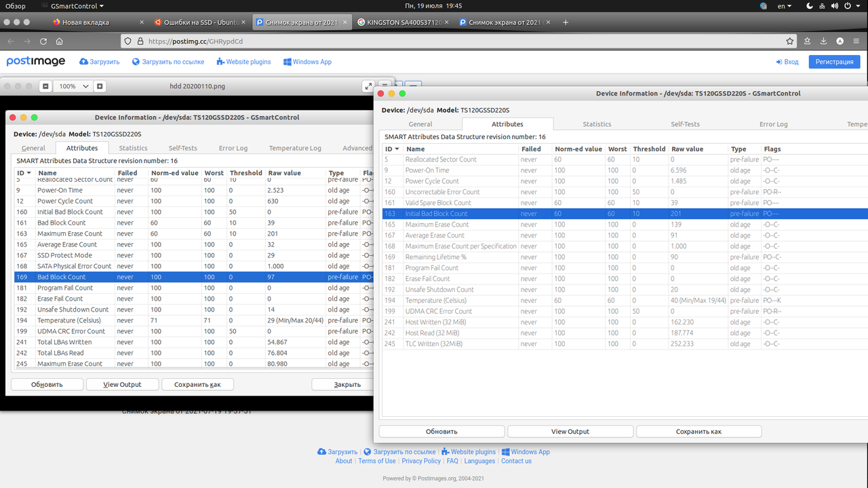
Task: Click Temperature Log tab in background screenshot window
Action: pos(295,148)
